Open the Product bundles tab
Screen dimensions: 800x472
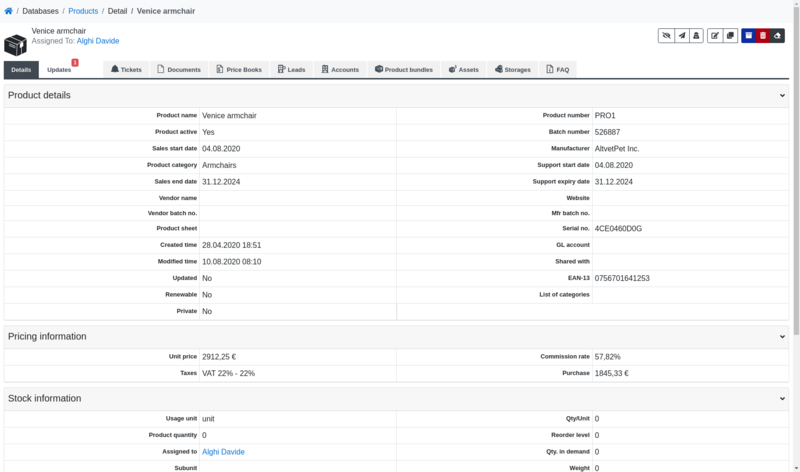[x=404, y=70]
